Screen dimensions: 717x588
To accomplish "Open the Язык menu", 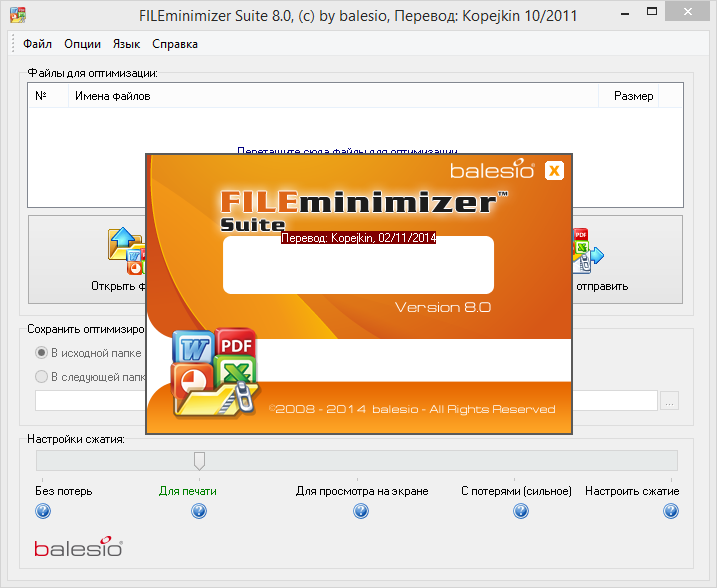I will (x=126, y=44).
